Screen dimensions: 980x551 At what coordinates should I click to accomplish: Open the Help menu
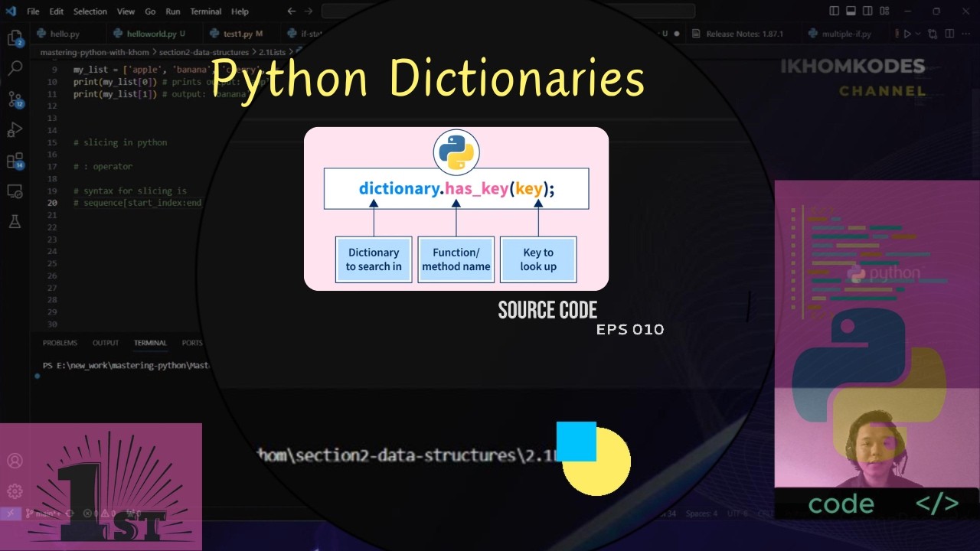pos(240,11)
